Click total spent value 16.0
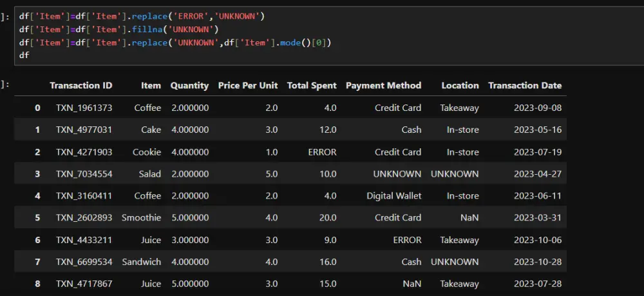Viewport: 644px width, 296px height. tap(328, 262)
